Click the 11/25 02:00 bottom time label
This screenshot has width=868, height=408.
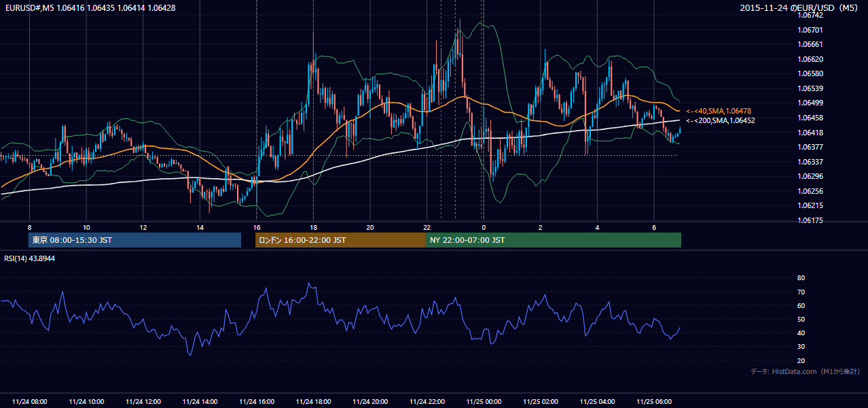541,402
